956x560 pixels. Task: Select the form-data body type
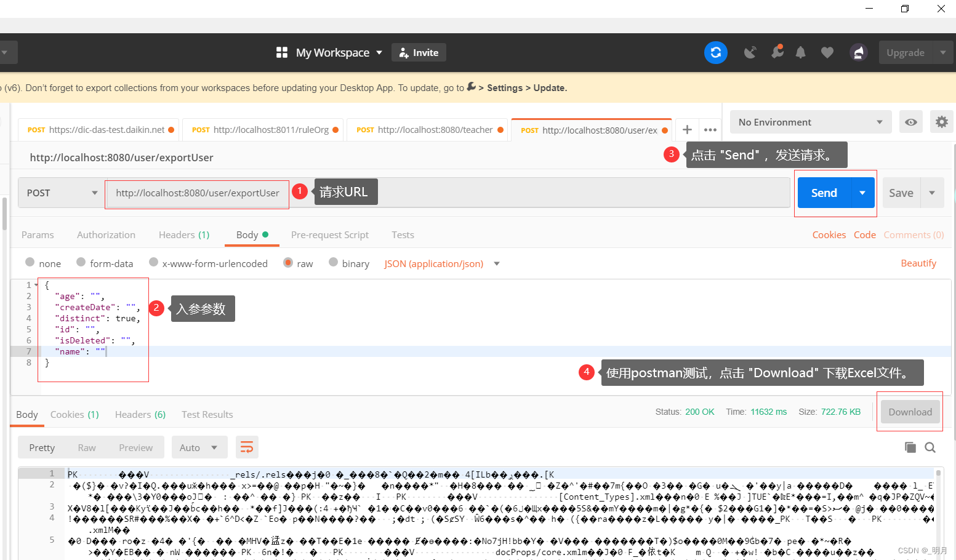click(x=81, y=262)
